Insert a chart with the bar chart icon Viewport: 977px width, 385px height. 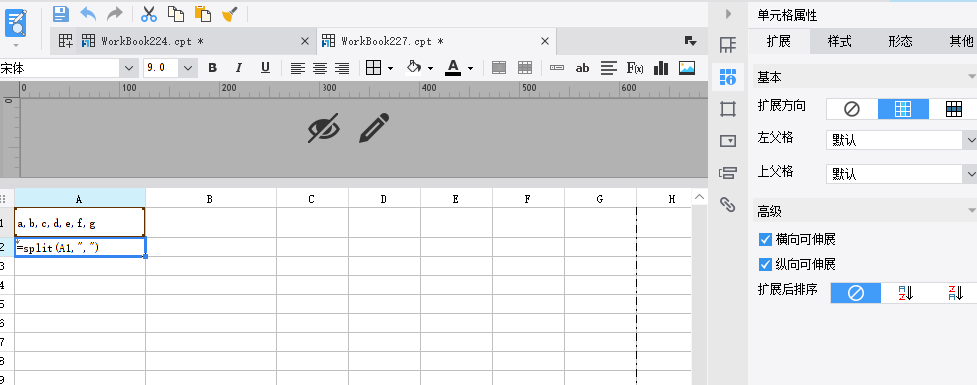[660, 68]
